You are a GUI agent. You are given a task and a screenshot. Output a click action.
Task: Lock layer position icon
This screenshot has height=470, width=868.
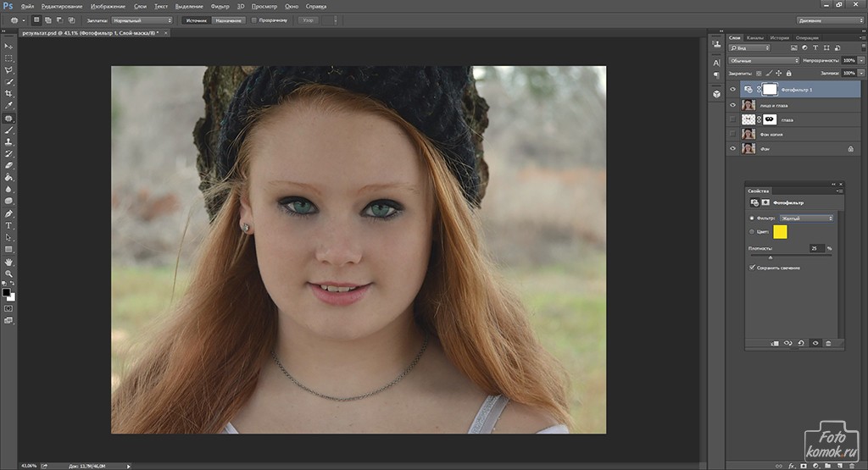point(778,73)
